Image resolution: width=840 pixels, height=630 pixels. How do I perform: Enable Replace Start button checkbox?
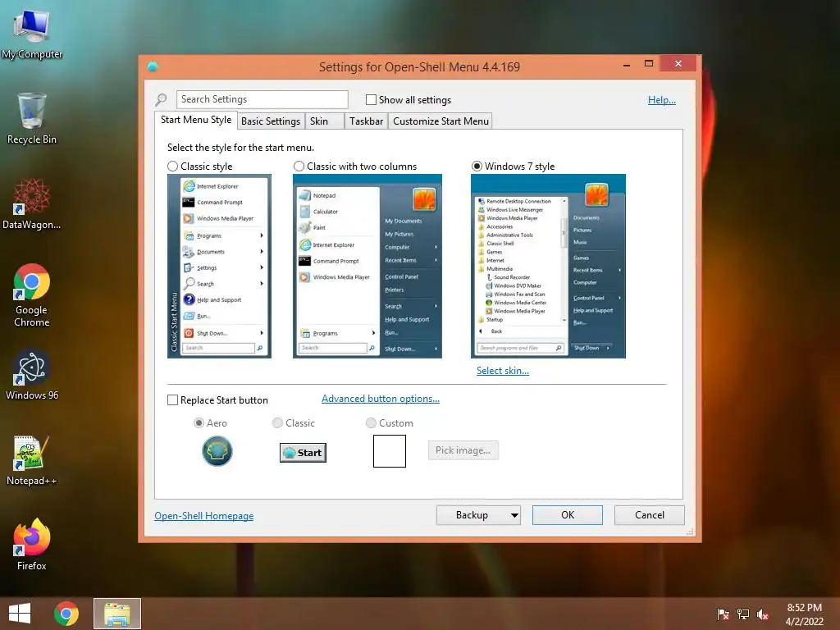click(x=172, y=400)
